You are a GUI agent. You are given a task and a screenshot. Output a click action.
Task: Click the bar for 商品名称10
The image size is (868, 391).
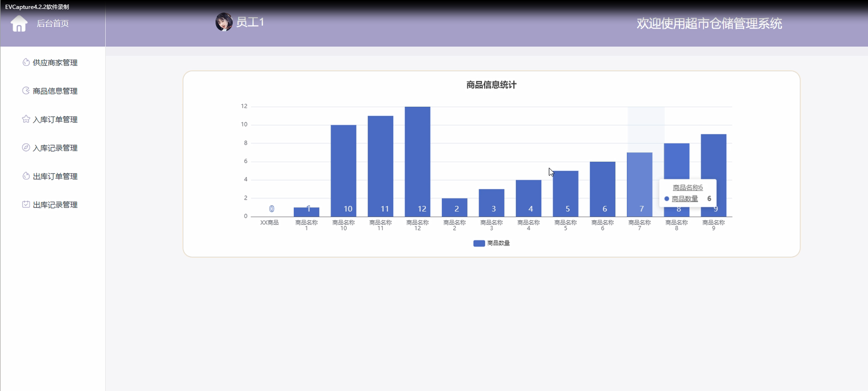(344, 171)
